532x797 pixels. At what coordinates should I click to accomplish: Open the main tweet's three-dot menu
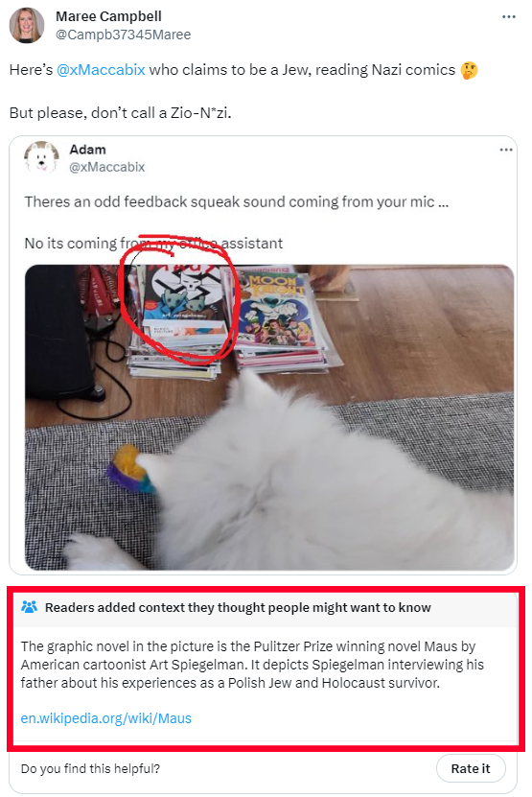(x=508, y=16)
